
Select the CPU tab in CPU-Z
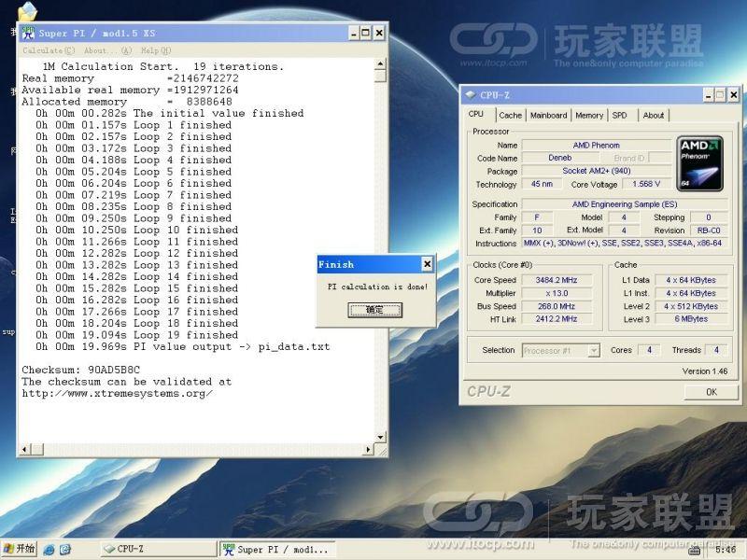coord(476,114)
